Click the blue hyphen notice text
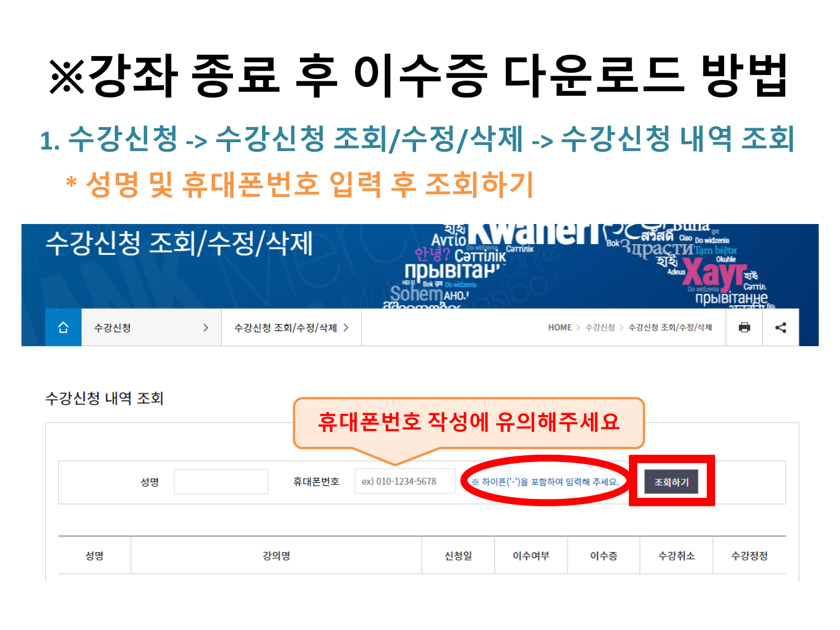Image resolution: width=840 pixels, height=630 pixels. pos(545,482)
